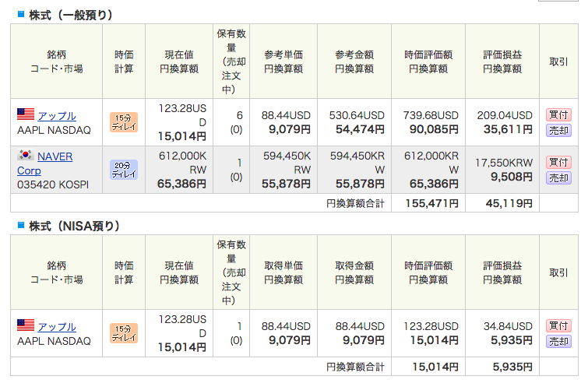The height and width of the screenshot is (390, 588).
Task: Open アップル link in 一般預り table
Action: (57, 116)
